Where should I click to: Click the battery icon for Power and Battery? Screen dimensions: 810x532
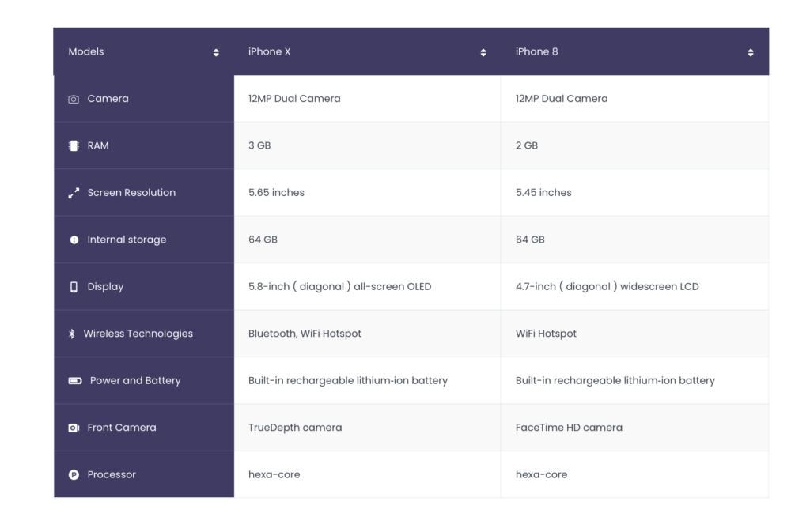74,380
